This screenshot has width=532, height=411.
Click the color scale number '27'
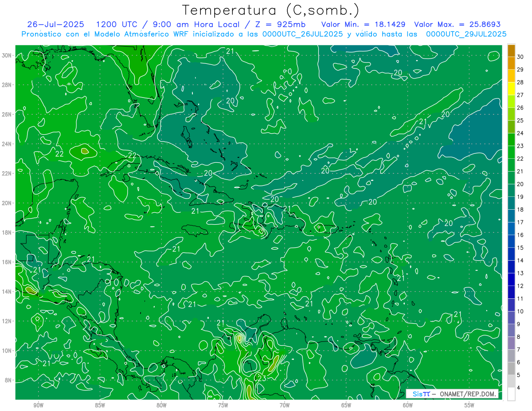point(520,95)
